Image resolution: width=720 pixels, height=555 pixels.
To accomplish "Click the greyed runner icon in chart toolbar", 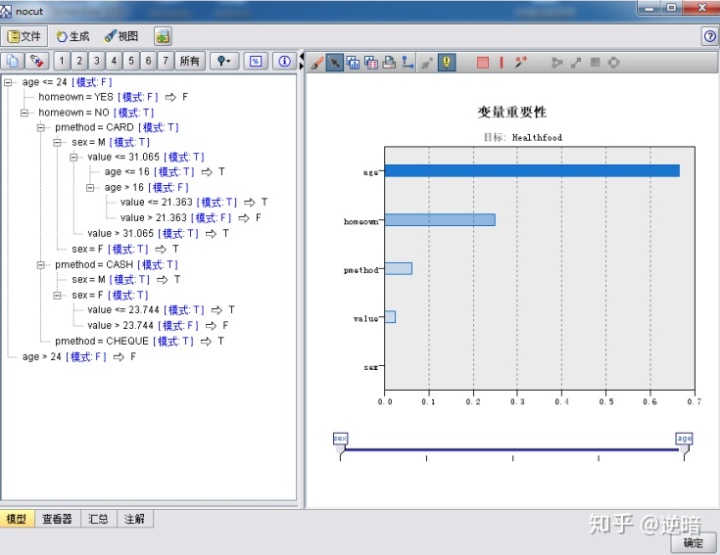I will [x=427, y=62].
